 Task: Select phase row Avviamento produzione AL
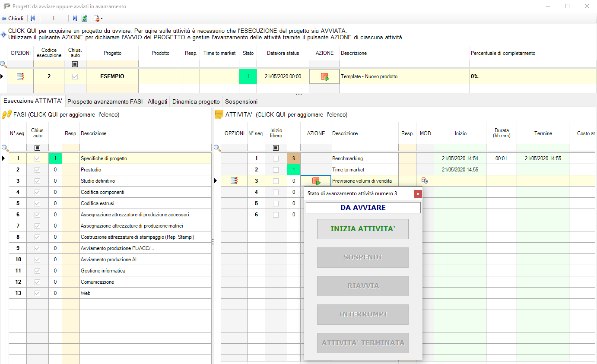(x=110, y=260)
